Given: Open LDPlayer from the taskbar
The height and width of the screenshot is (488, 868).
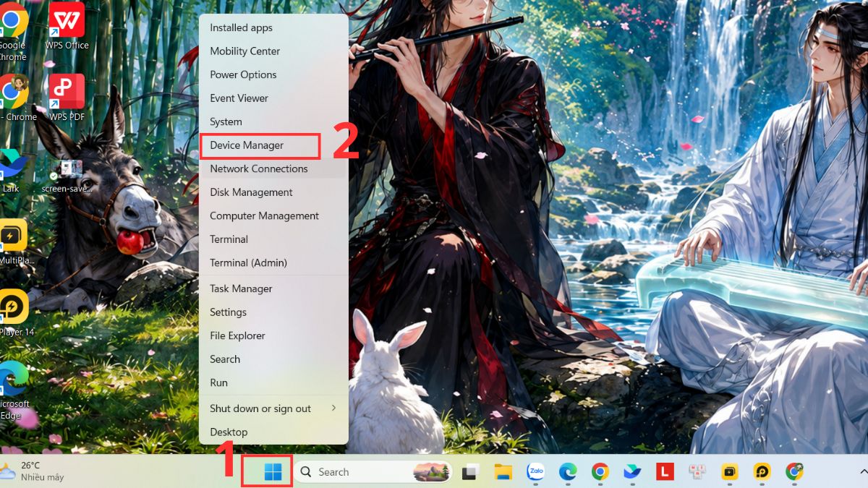Looking at the screenshot, I should (x=762, y=472).
